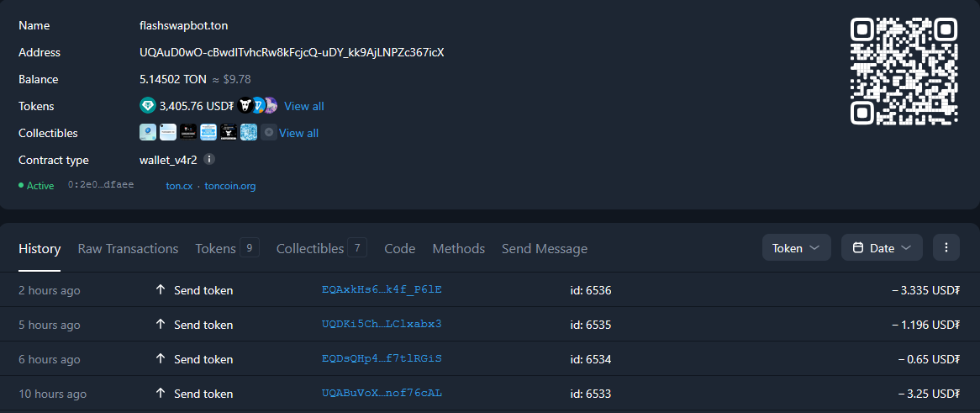The height and width of the screenshot is (413, 980).
Task: Open the Tokens tab with 9 badge
Action: click(x=227, y=248)
